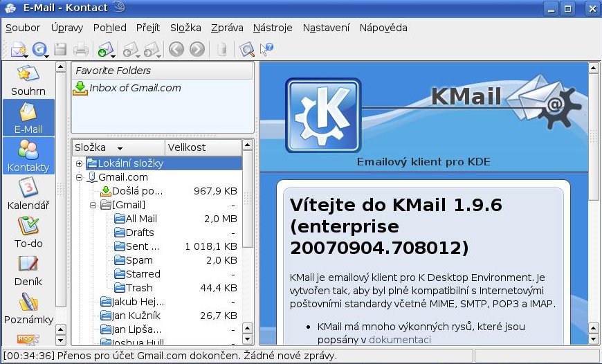Click the Velikost column header

pyautogui.click(x=203, y=147)
